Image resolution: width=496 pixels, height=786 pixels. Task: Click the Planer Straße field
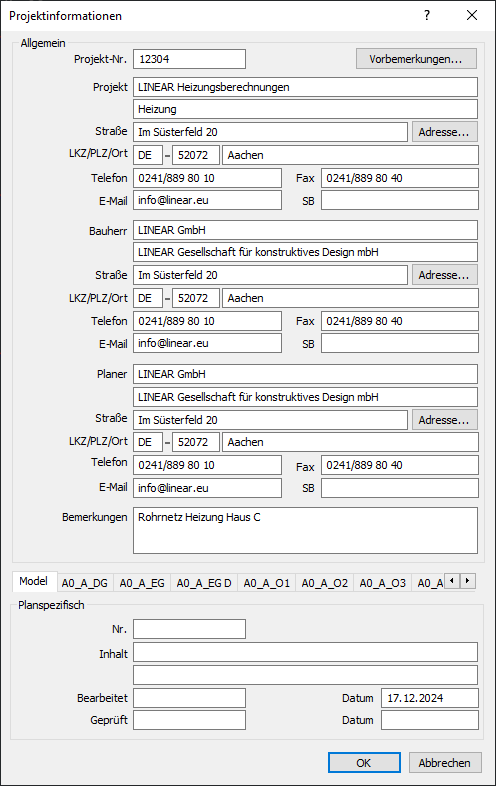[270, 420]
